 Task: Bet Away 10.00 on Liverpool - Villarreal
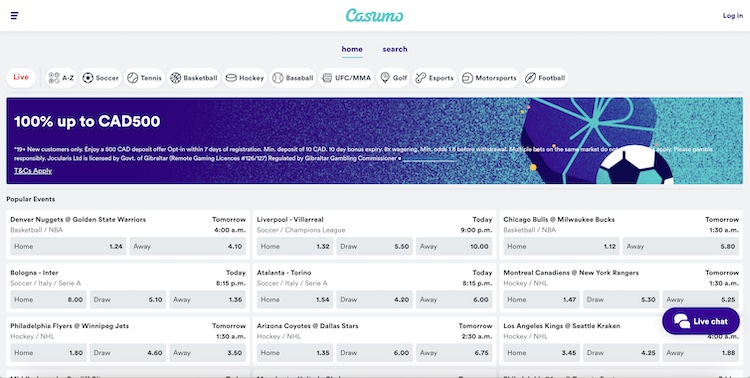click(454, 246)
